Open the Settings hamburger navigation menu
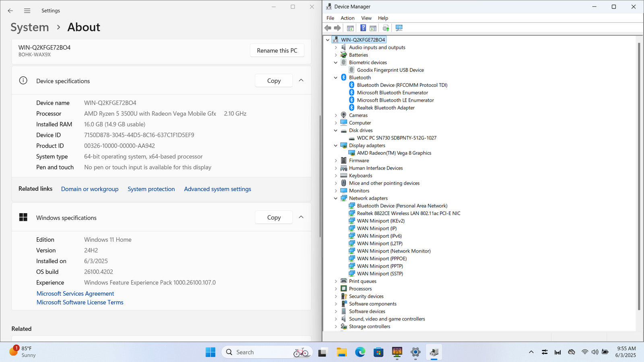644x362 pixels. pyautogui.click(x=27, y=11)
